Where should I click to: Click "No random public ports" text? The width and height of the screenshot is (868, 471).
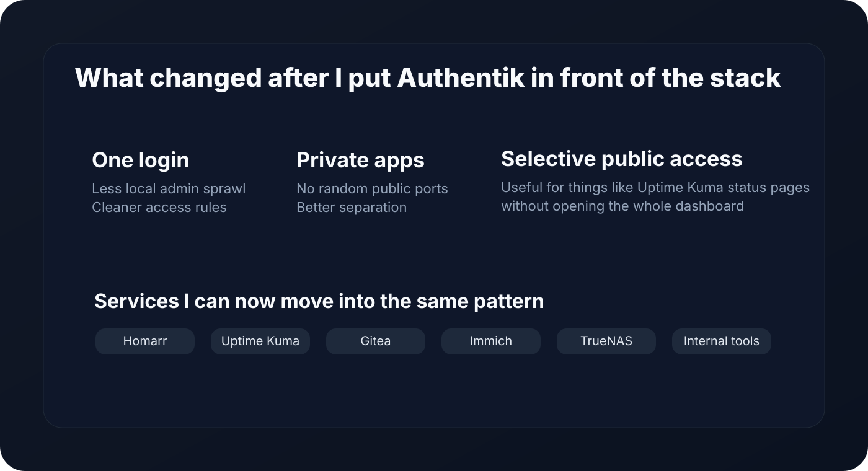(x=372, y=189)
